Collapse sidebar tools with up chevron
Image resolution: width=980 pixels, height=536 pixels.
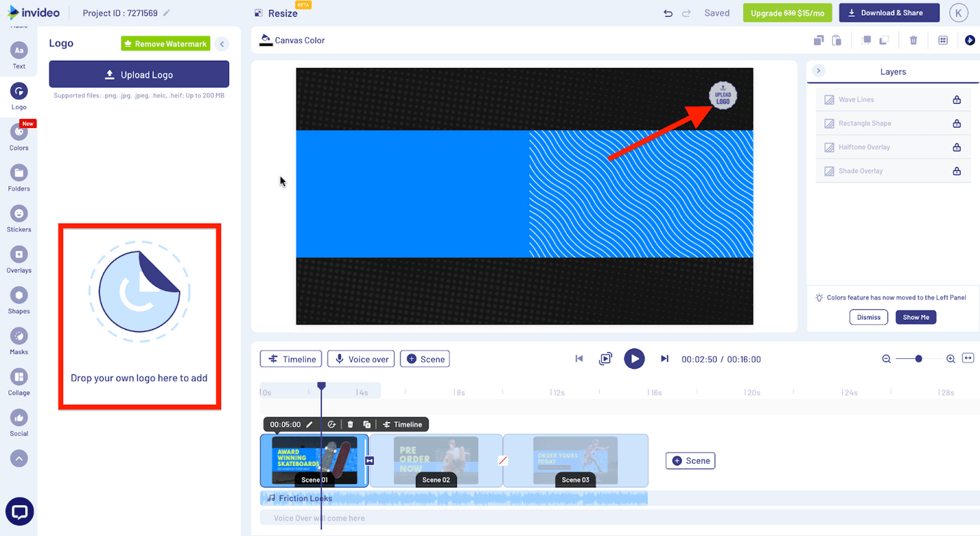(x=19, y=458)
